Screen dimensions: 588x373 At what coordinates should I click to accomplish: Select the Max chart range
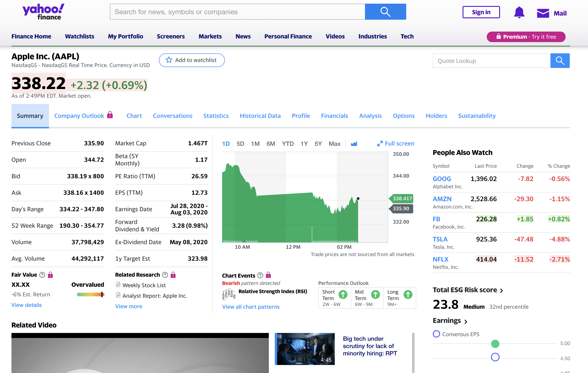(x=334, y=143)
